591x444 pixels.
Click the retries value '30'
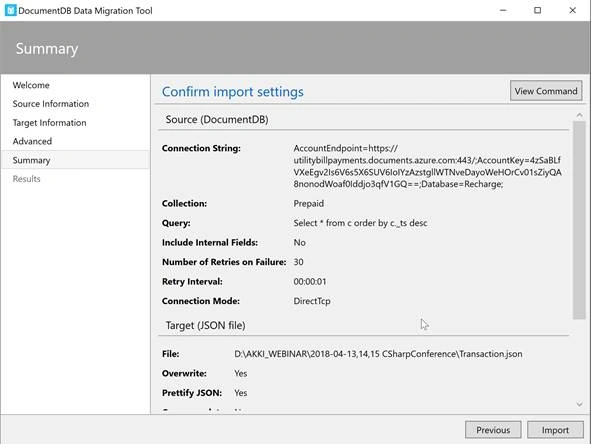click(299, 262)
